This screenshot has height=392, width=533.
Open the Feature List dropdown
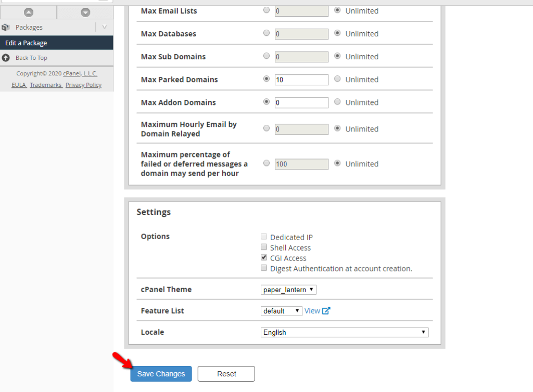pos(282,311)
